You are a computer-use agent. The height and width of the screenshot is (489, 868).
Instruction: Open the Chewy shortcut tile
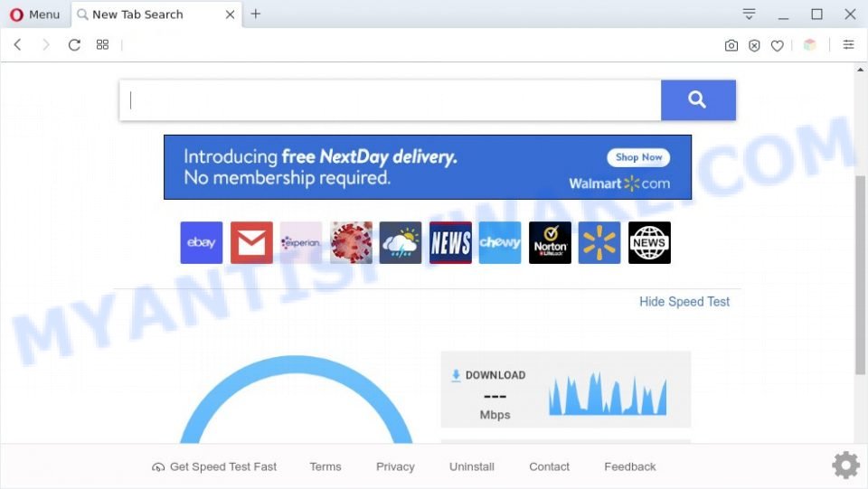[x=500, y=243]
